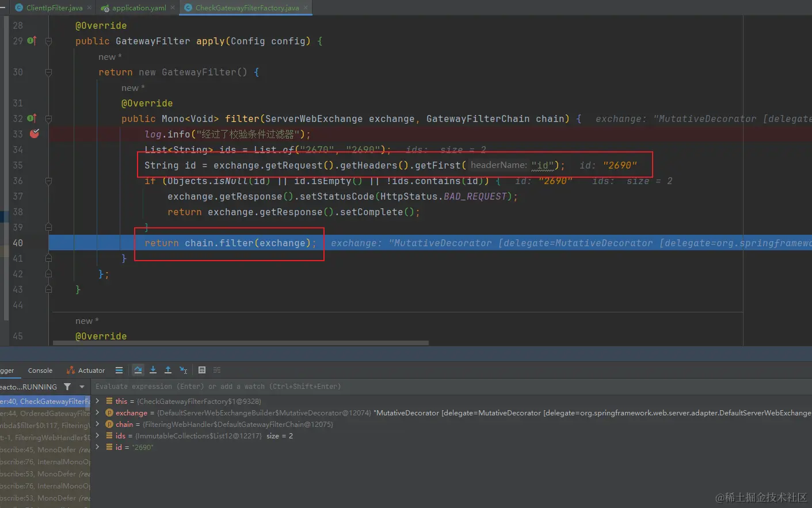Image resolution: width=812 pixels, height=508 pixels.
Task: Click the override gutter icon on line 32
Action: [32, 119]
